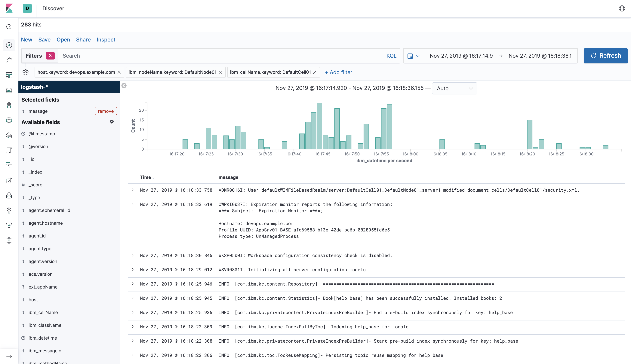Expand the ADMR0016I log row
The image size is (631, 364).
tap(133, 190)
